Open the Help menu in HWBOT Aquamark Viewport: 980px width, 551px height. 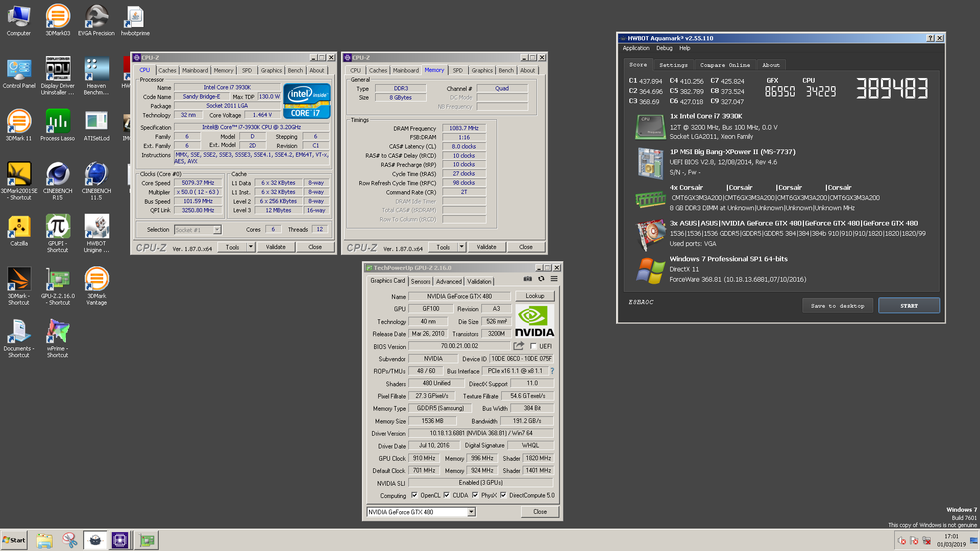coord(684,48)
